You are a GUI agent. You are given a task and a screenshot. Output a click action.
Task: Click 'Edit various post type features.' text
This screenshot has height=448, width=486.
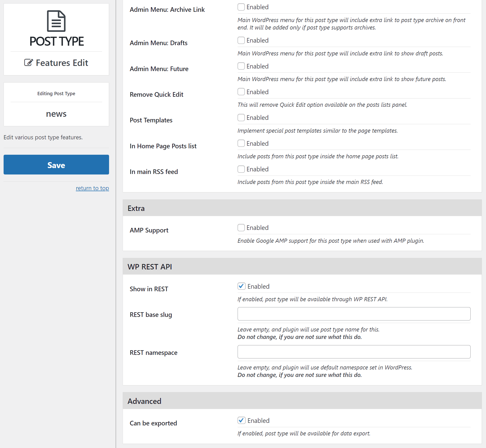(x=43, y=137)
